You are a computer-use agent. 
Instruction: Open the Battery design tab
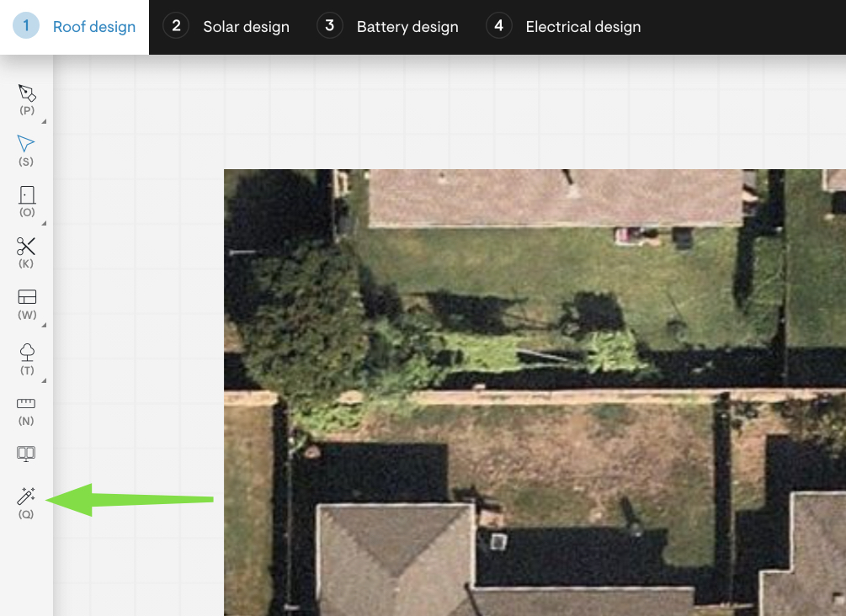pos(407,26)
